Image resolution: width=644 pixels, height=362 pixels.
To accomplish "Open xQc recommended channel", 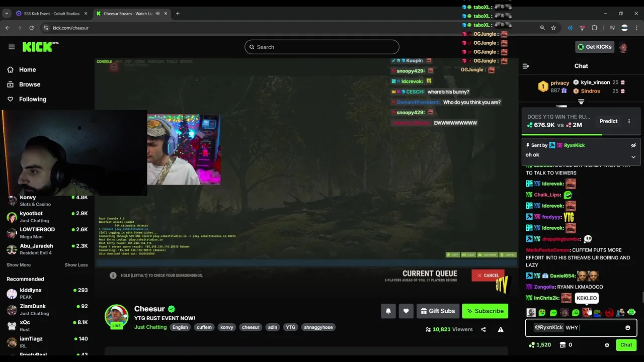I will point(48,325).
